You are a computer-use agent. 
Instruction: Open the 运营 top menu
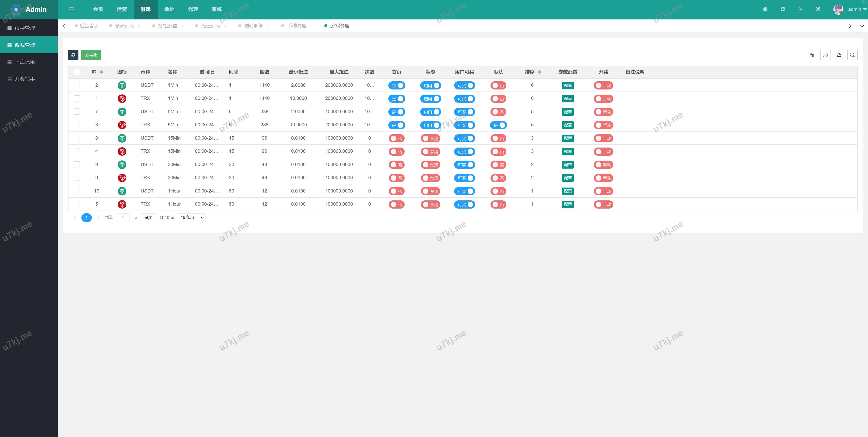click(122, 9)
